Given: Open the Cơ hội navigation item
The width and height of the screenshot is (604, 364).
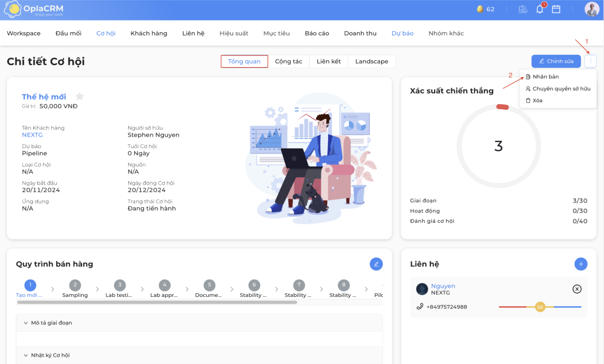Looking at the screenshot, I should (x=106, y=33).
